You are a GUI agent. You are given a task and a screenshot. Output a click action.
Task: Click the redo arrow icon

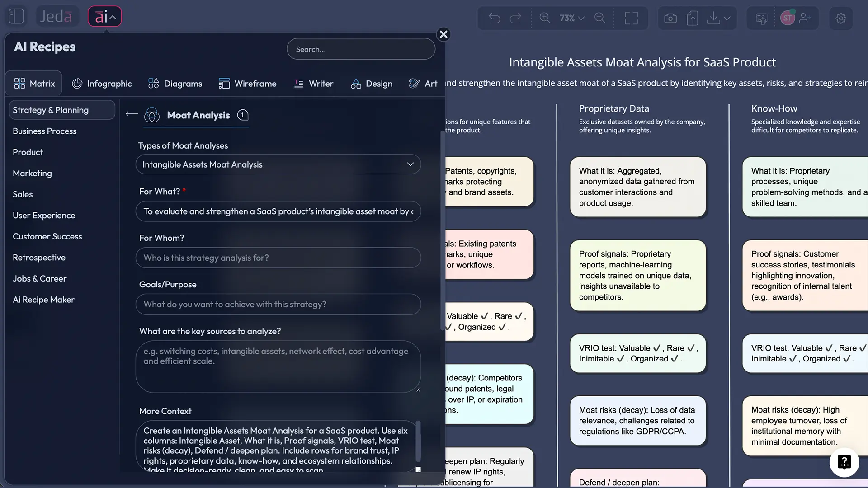516,18
